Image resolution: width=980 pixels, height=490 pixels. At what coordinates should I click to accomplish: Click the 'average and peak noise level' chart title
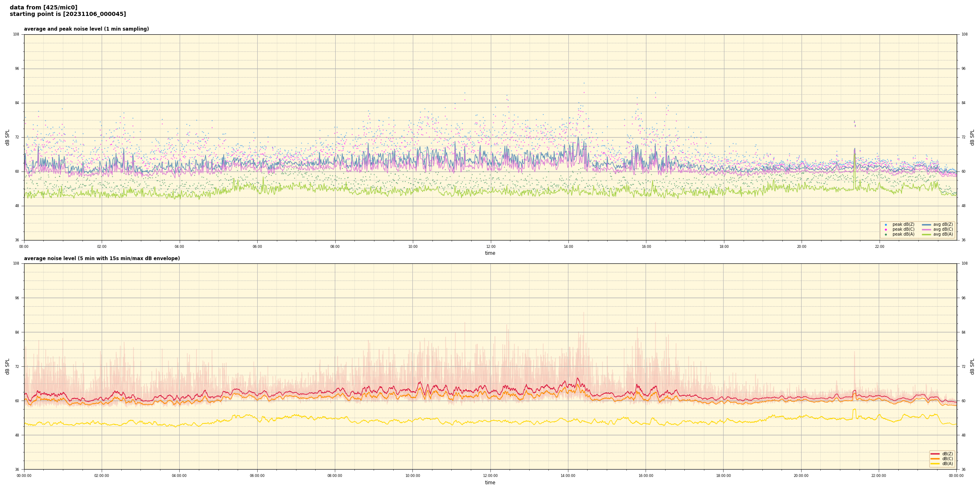click(x=86, y=29)
